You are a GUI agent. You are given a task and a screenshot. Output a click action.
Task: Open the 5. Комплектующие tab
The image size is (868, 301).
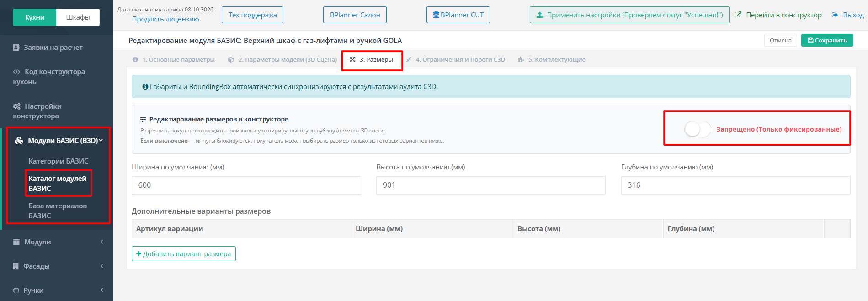pos(552,60)
